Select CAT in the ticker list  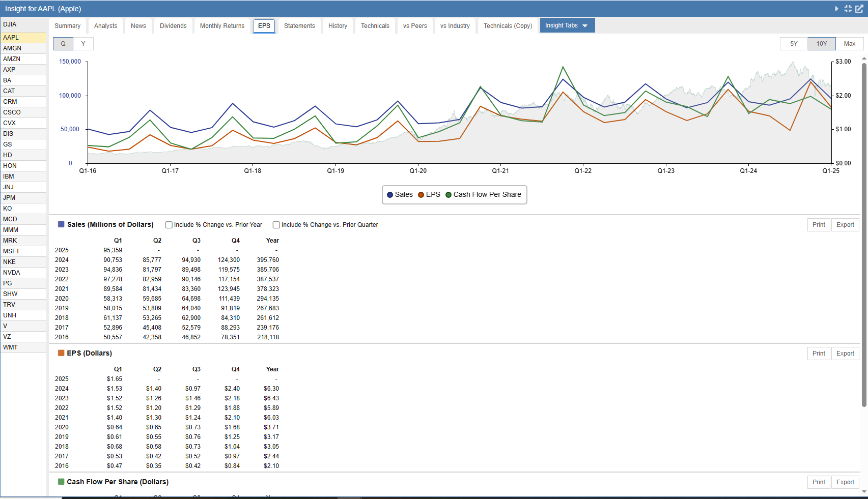pyautogui.click(x=23, y=91)
